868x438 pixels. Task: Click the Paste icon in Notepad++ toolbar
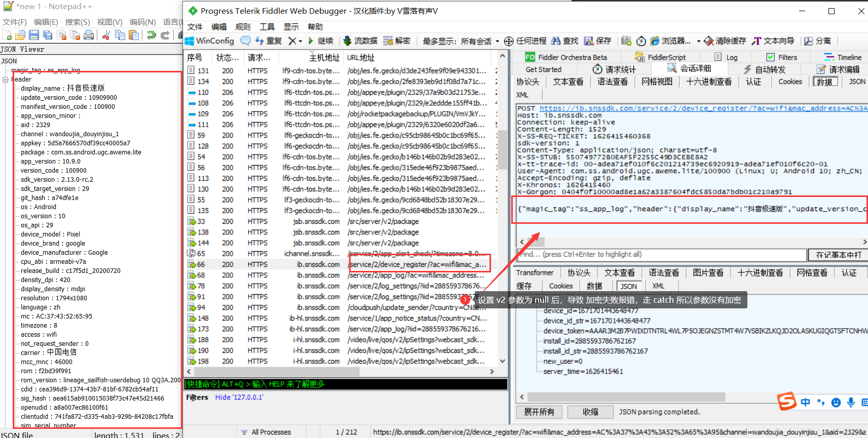134,35
